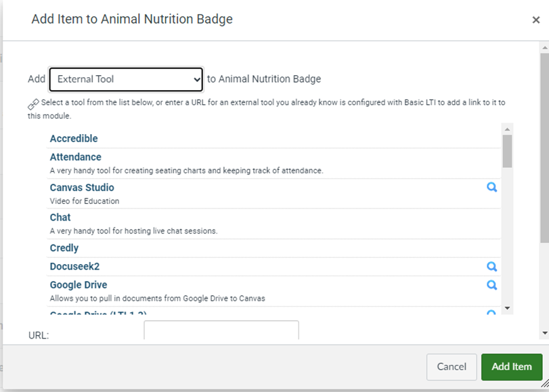Choose Canvas Studio from the tool list
Image resolution: width=549 pixels, height=392 pixels.
tap(82, 188)
